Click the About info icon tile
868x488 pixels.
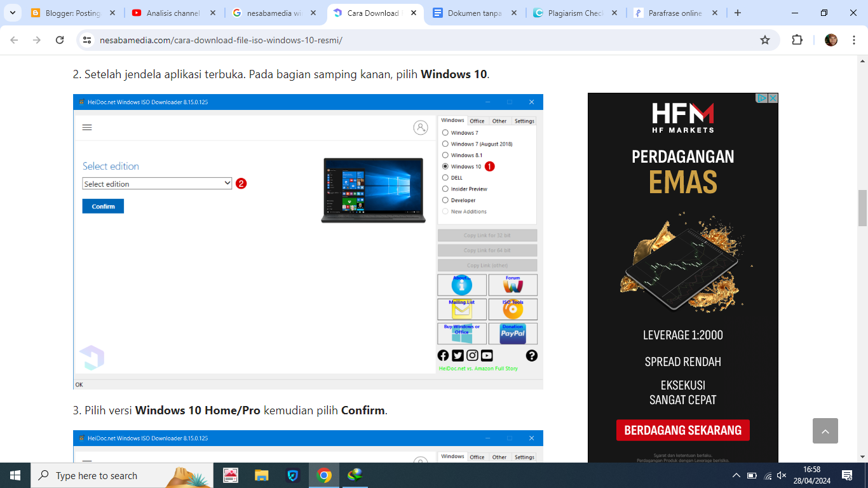point(462,285)
